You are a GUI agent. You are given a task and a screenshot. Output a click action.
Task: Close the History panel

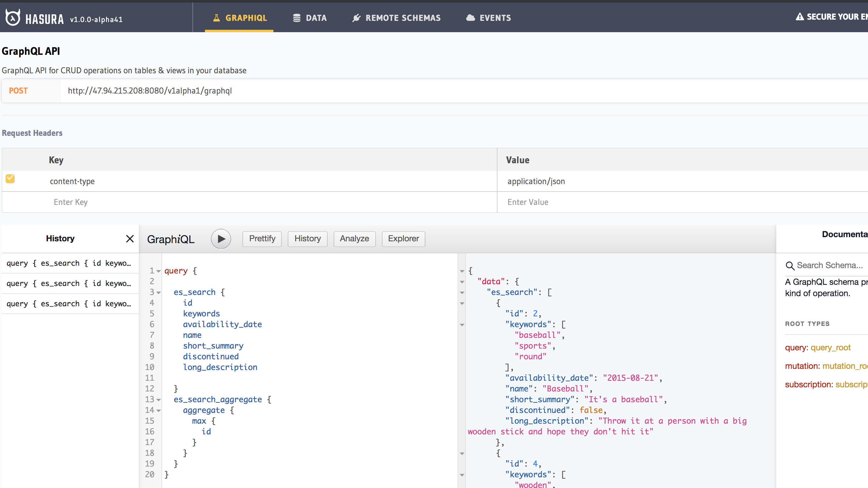tap(130, 239)
